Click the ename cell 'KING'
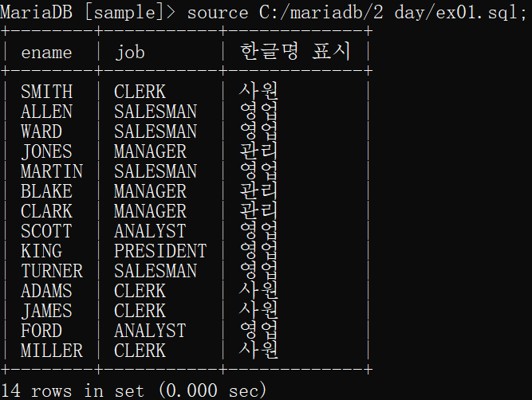 pyautogui.click(x=41, y=251)
